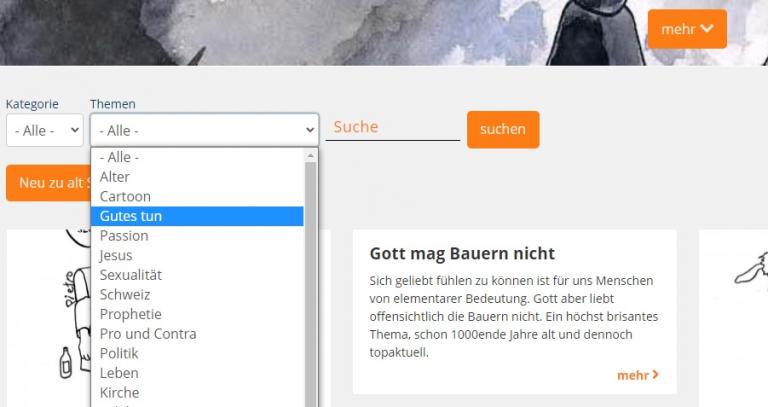Open the Kategorie dropdown

[44, 130]
